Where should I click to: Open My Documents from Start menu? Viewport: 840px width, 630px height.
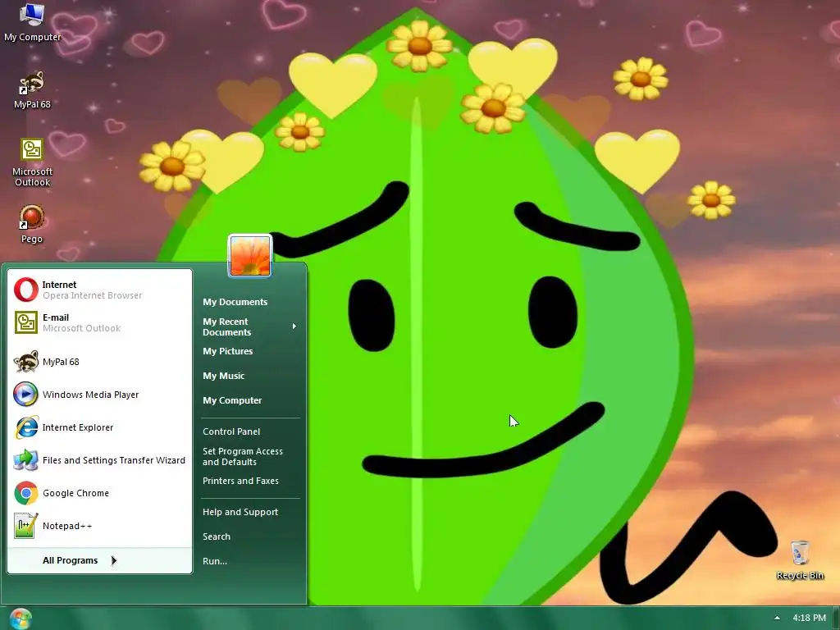click(x=235, y=302)
